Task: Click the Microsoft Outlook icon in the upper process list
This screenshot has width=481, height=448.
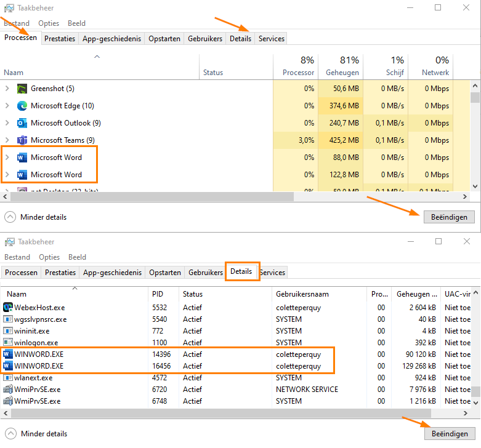Action: (x=22, y=123)
